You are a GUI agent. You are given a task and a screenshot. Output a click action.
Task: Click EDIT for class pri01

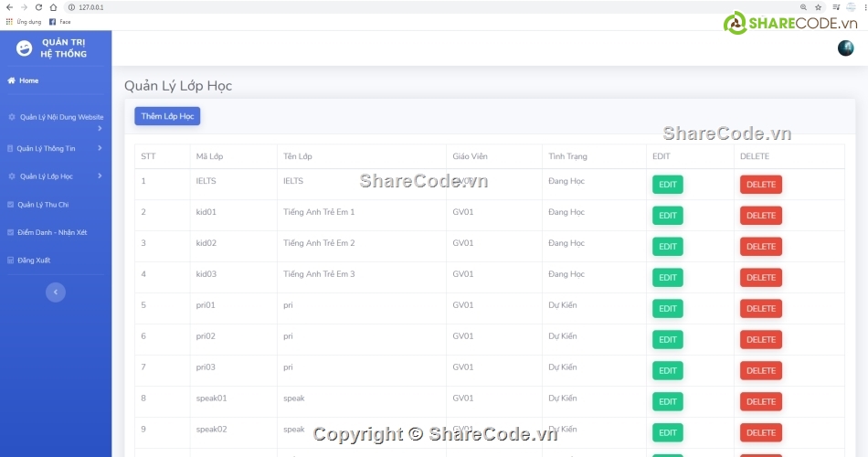[668, 309]
